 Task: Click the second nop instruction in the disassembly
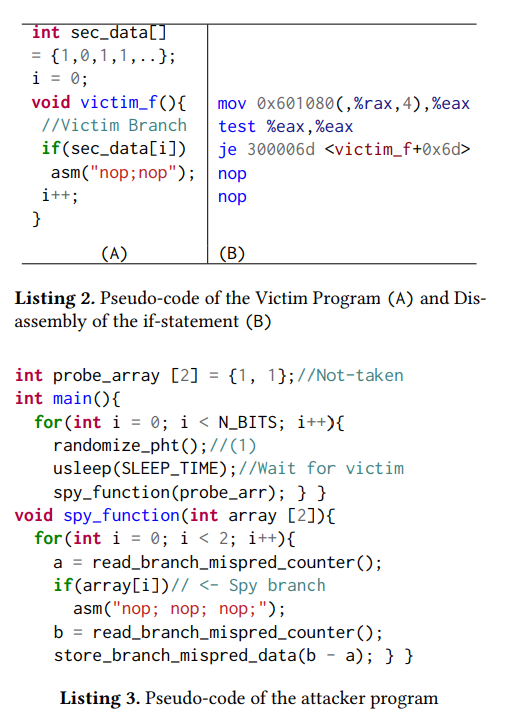click(x=232, y=197)
